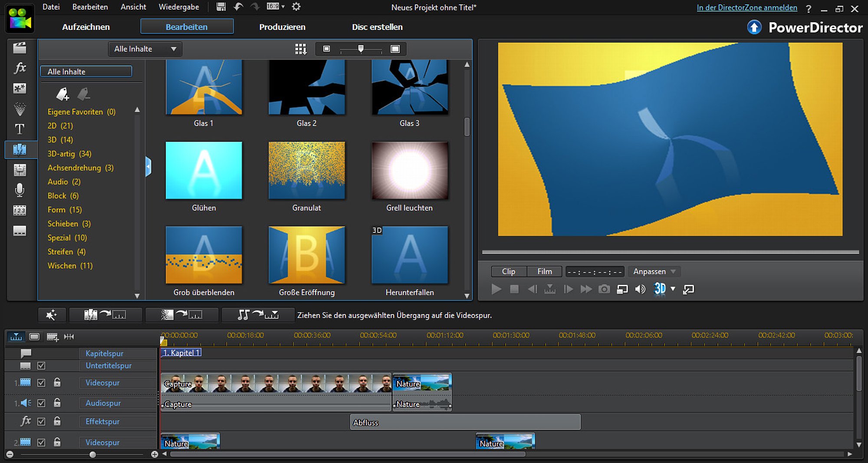Expand the Anpassen dropdown
Screen dimensions: 868x463
tap(654, 271)
